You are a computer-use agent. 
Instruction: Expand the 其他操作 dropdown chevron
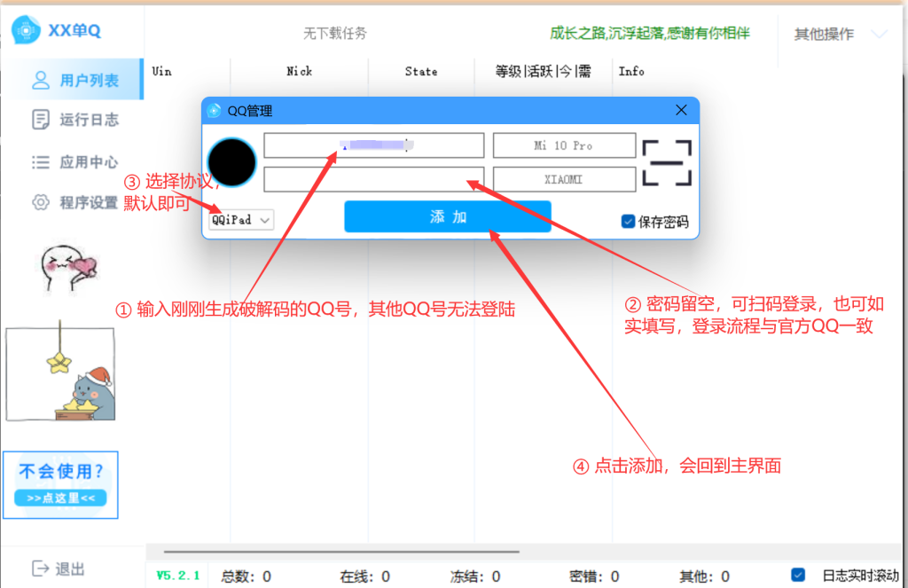[x=879, y=35]
